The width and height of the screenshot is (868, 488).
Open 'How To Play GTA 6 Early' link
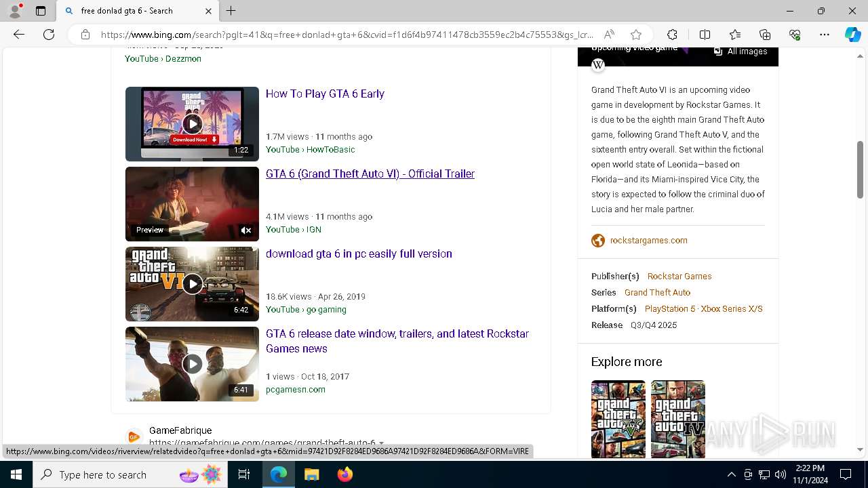[x=325, y=94]
